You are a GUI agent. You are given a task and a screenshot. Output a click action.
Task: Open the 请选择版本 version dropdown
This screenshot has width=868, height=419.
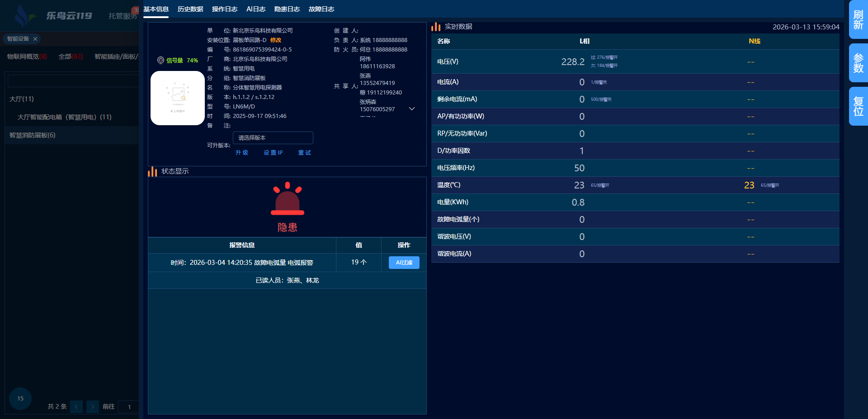click(273, 138)
